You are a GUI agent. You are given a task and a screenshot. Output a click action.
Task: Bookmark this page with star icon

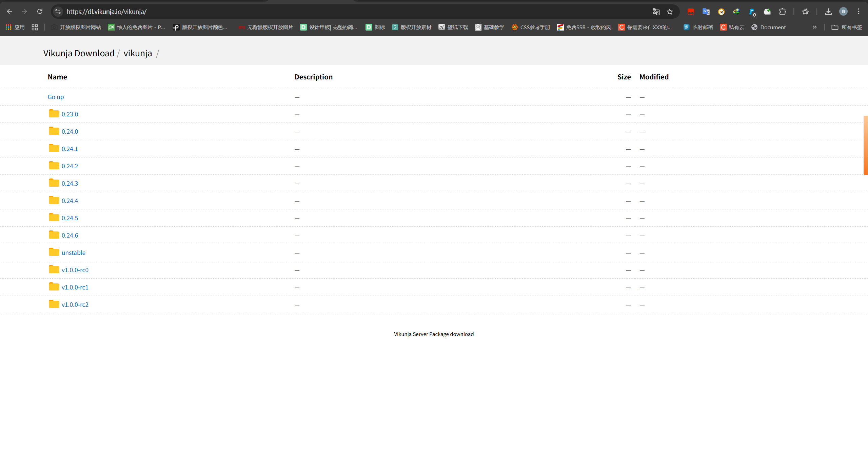pos(670,12)
